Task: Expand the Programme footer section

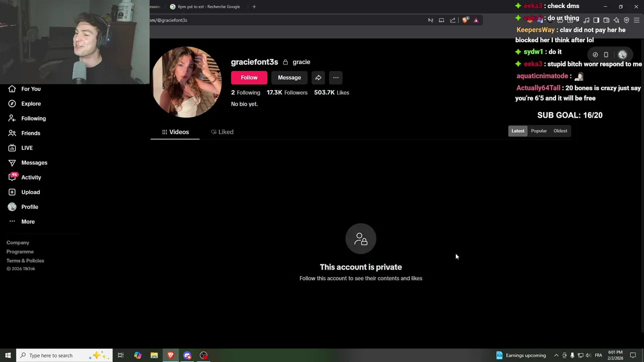Action: pos(20,252)
